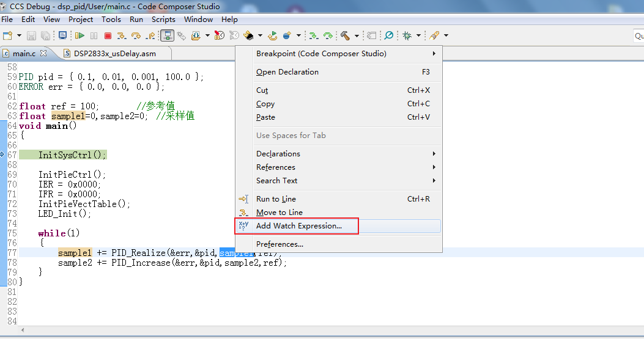This screenshot has height=339, width=644.
Task: Suspend execution with the pause icon
Action: pyautogui.click(x=94, y=35)
